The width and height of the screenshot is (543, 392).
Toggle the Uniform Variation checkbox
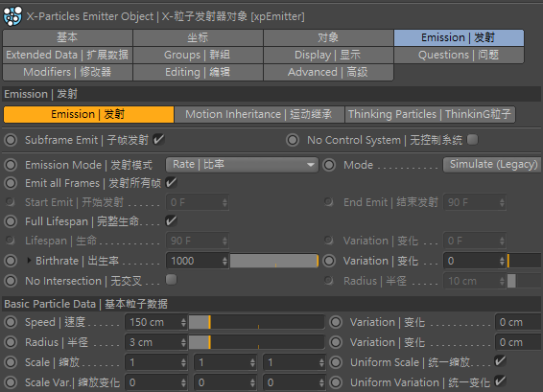click(500, 381)
